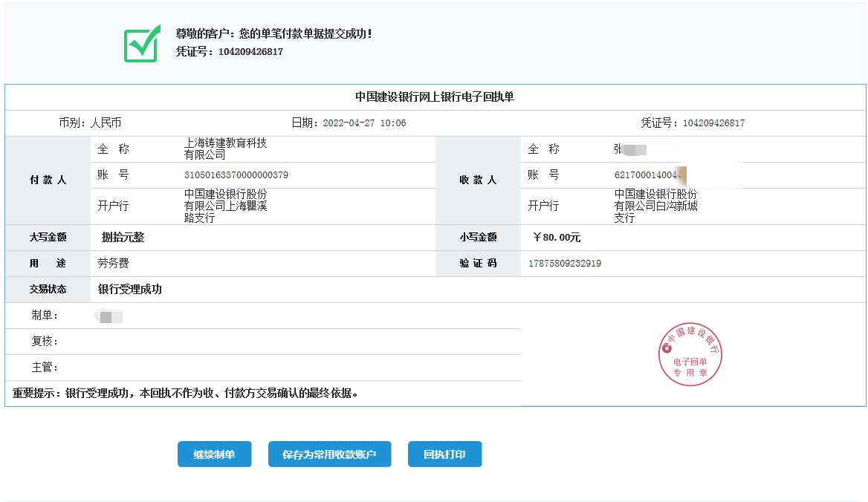Click the 用途 value 劳务费
This screenshot has height=502, width=868.
pos(114,263)
